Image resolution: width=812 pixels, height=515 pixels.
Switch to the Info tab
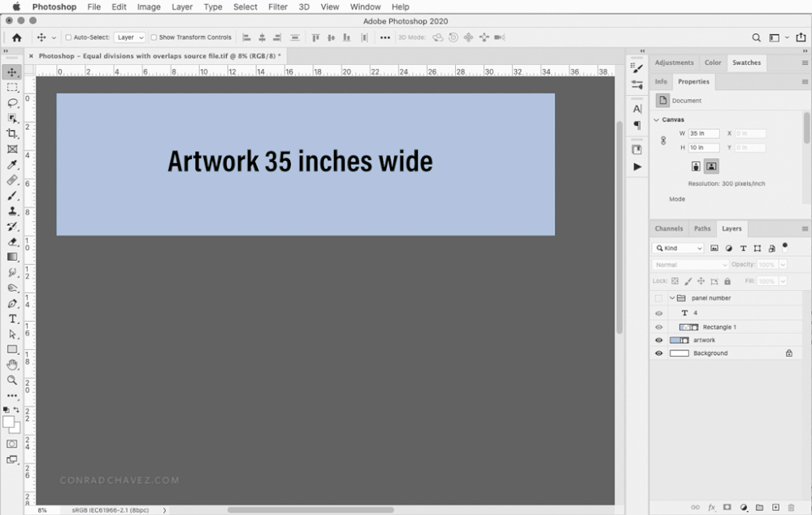[x=661, y=81]
